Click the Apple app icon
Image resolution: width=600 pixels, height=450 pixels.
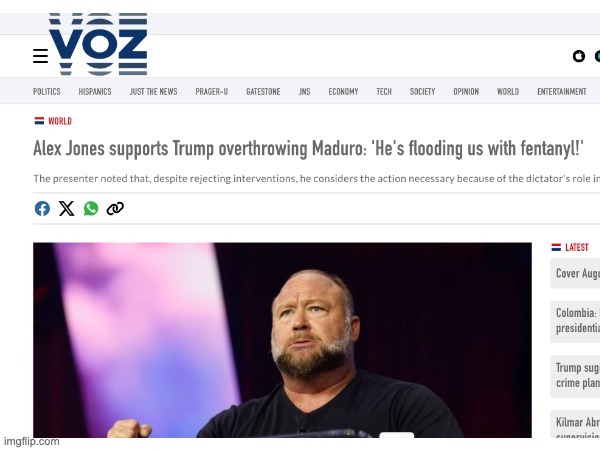tap(579, 56)
